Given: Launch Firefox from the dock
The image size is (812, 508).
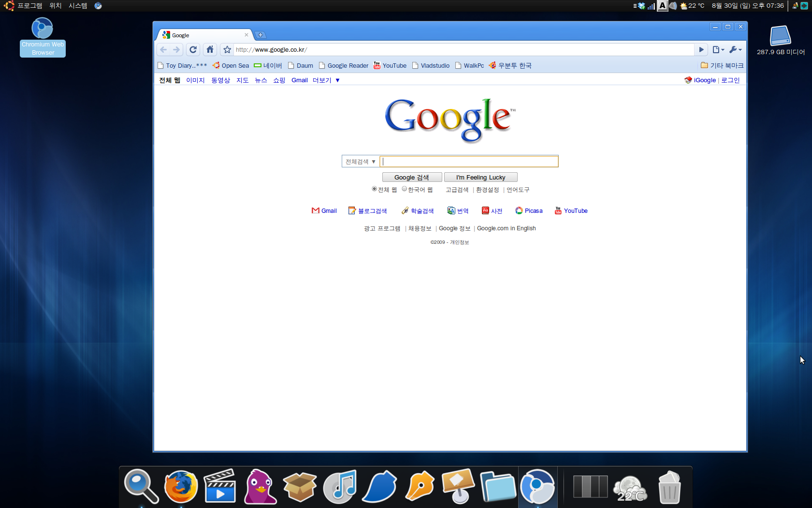Looking at the screenshot, I should (181, 487).
